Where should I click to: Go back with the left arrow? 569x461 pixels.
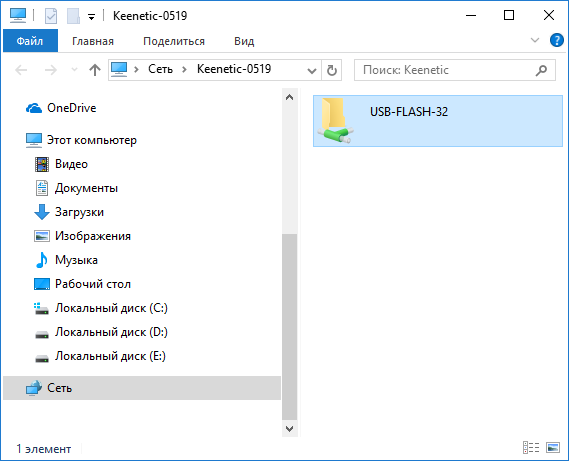point(21,70)
